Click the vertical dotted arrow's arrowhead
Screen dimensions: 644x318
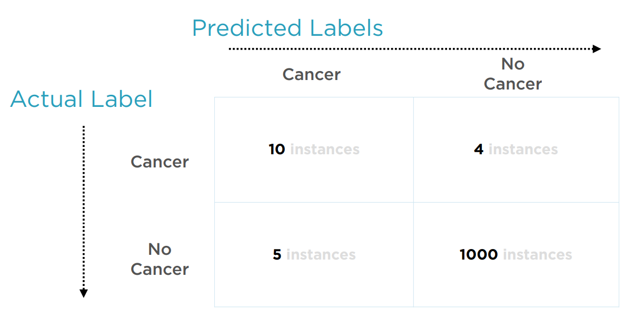tap(83, 293)
